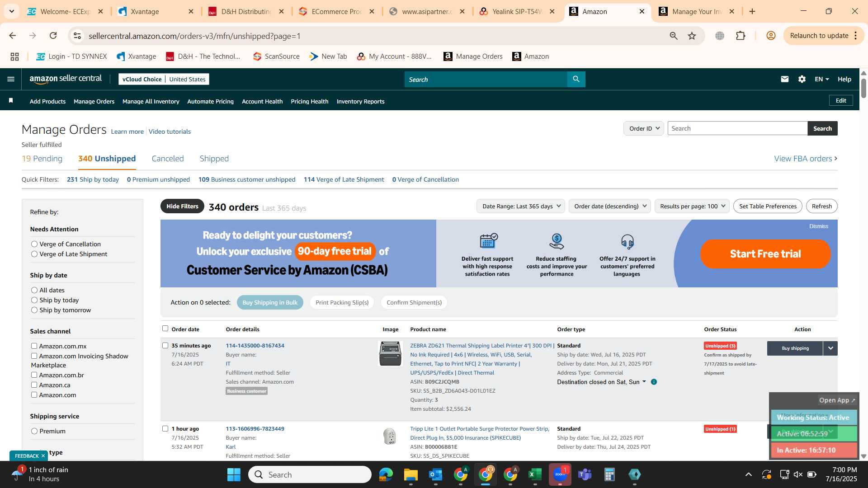The height and width of the screenshot is (488, 868).
Task: Open the ZEBRA printer product thumbnail
Action: pos(390,353)
